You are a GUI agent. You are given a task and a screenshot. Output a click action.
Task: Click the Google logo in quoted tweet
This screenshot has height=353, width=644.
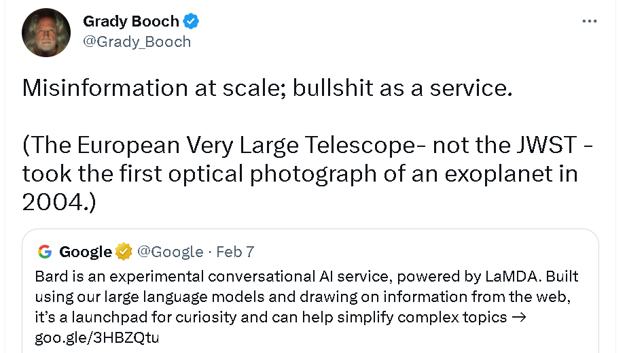click(x=45, y=252)
